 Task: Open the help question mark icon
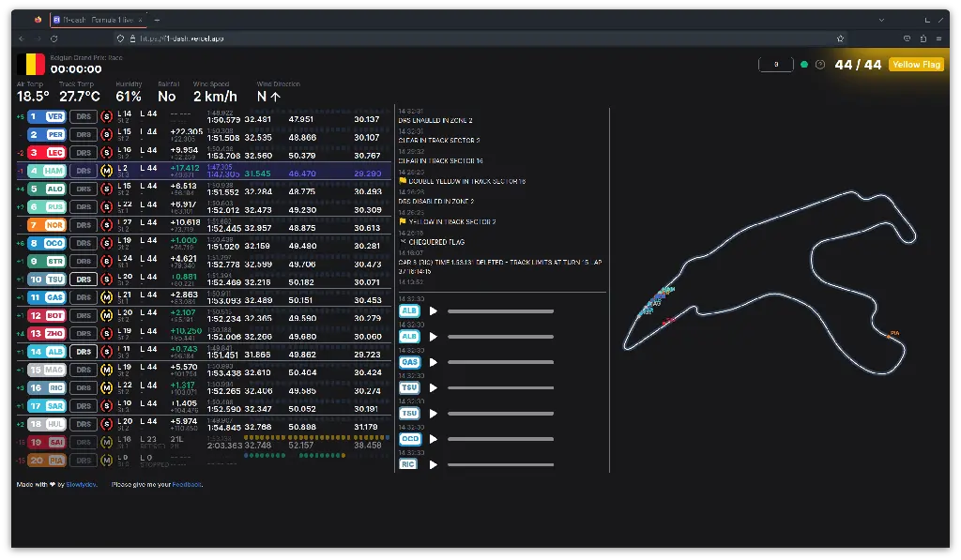(x=820, y=65)
